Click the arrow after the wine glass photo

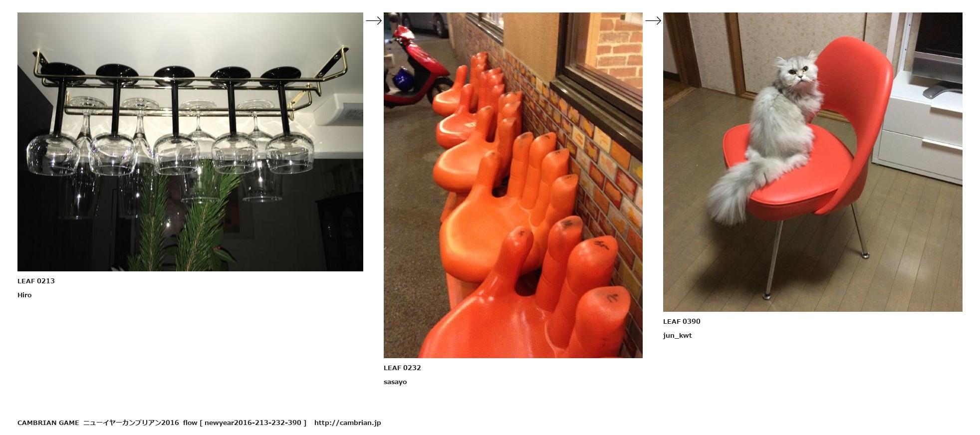click(374, 20)
